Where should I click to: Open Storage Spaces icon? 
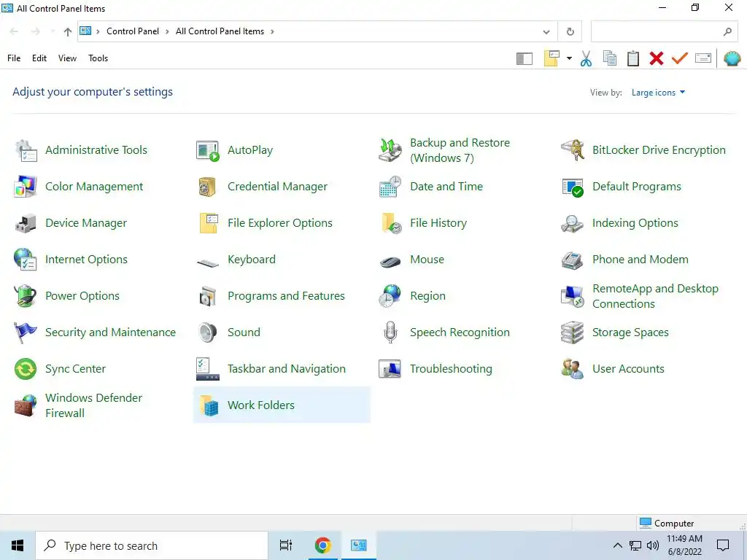pyautogui.click(x=572, y=332)
